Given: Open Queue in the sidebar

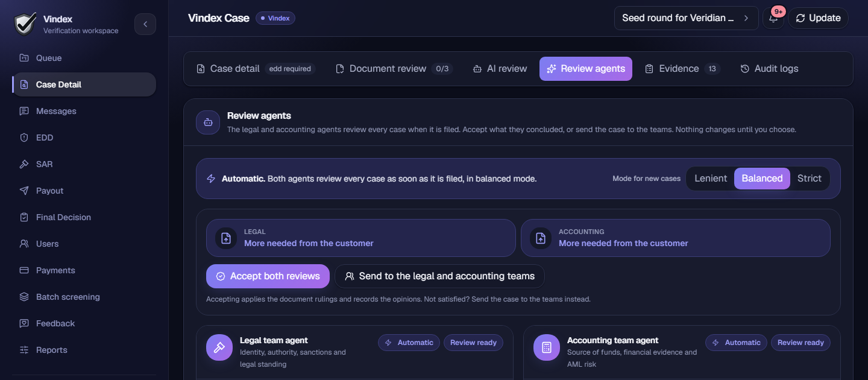Looking at the screenshot, I should coord(84,58).
